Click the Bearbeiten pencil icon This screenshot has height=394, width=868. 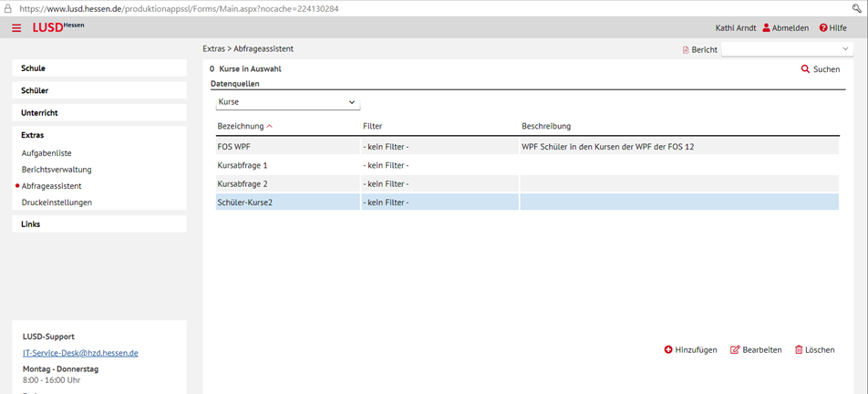735,349
